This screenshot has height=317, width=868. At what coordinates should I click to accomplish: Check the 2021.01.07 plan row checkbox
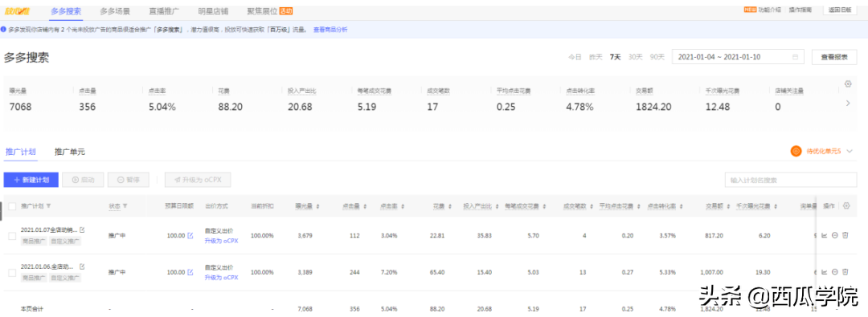pos(12,236)
